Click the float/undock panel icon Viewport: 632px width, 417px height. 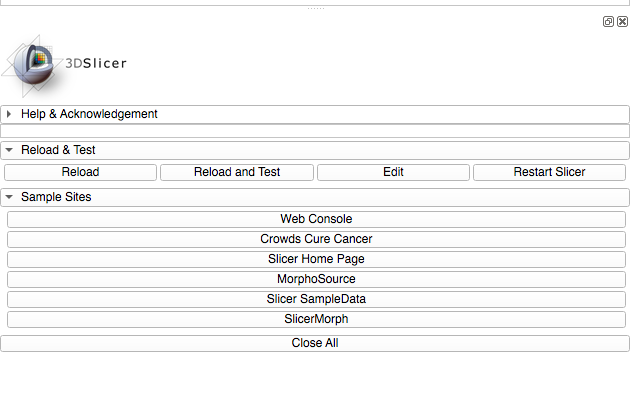coord(608,21)
